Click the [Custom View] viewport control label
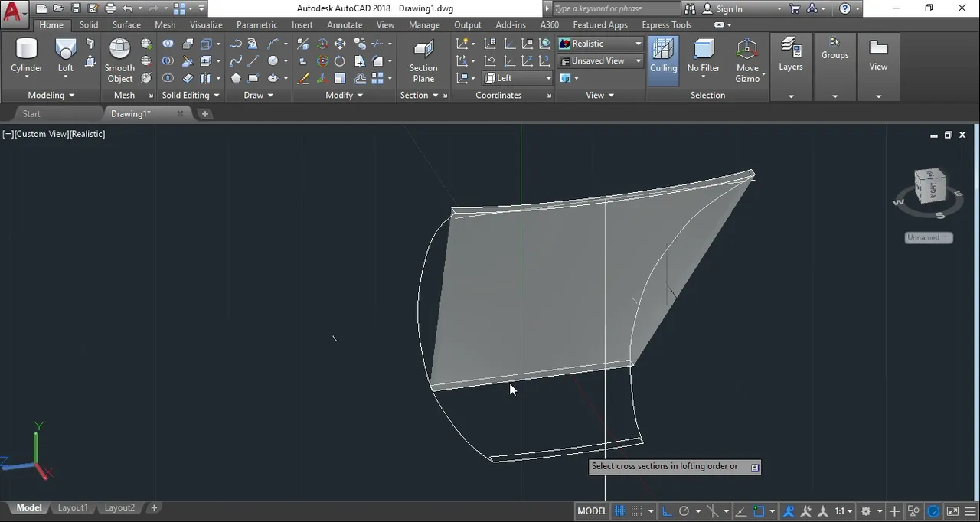The height and width of the screenshot is (522, 980). point(41,134)
